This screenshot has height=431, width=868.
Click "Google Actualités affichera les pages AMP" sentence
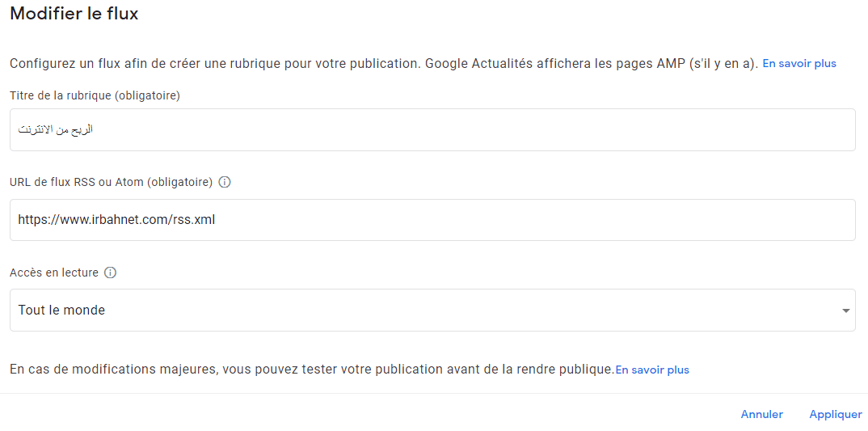(x=590, y=63)
